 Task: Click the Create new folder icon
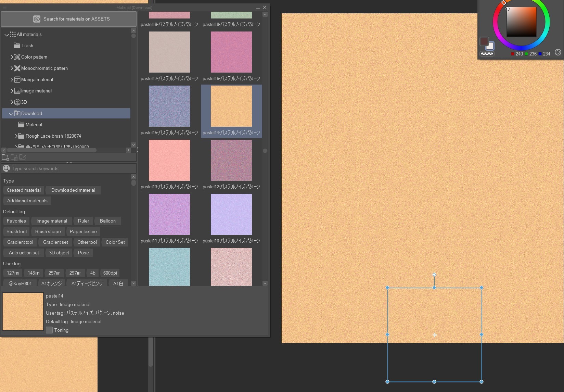coord(5,157)
